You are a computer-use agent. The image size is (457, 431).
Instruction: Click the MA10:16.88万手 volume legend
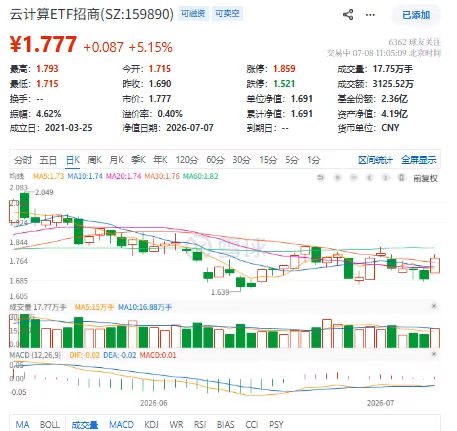[x=145, y=307]
